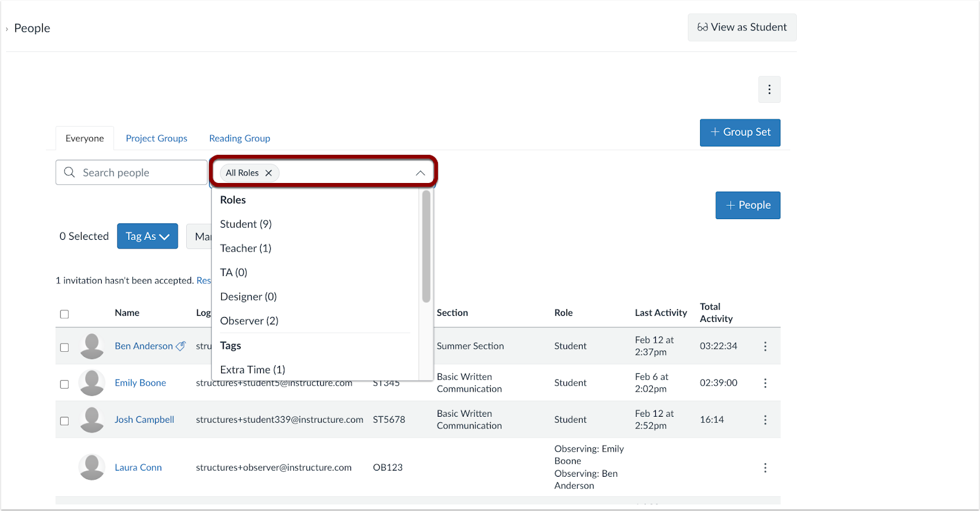
Task: Check the box for Emily Boone
Action: [x=64, y=384]
